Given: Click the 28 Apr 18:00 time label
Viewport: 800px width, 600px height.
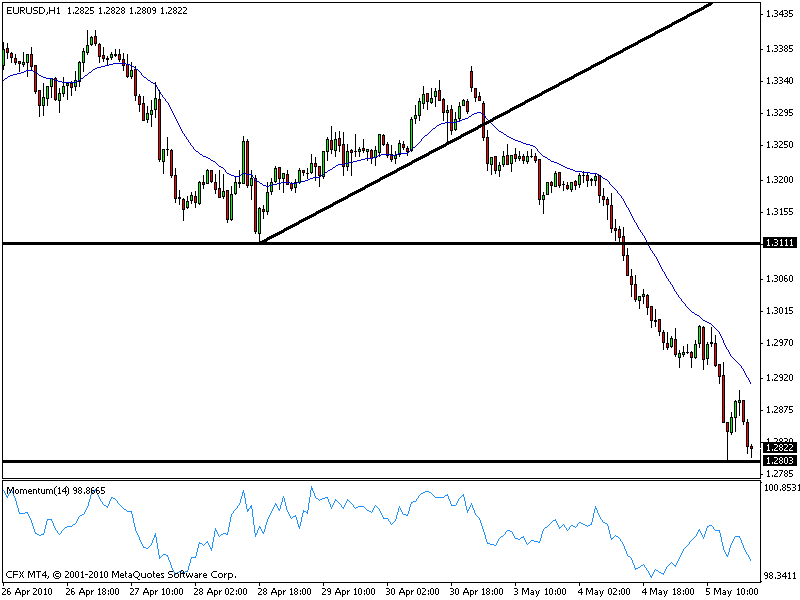Looking at the screenshot, I should (287, 591).
